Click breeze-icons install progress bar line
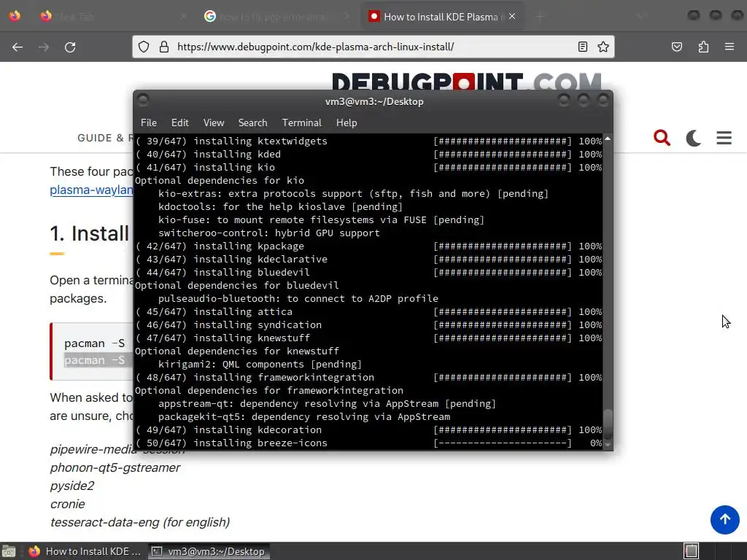The width and height of the screenshot is (747, 560). point(368,443)
